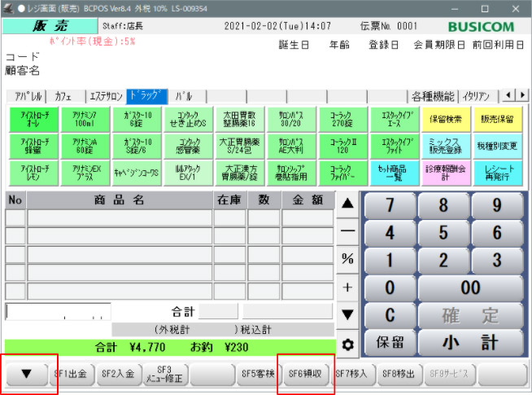
Task: Click the gear settings icon beside the list
Action: (x=347, y=345)
